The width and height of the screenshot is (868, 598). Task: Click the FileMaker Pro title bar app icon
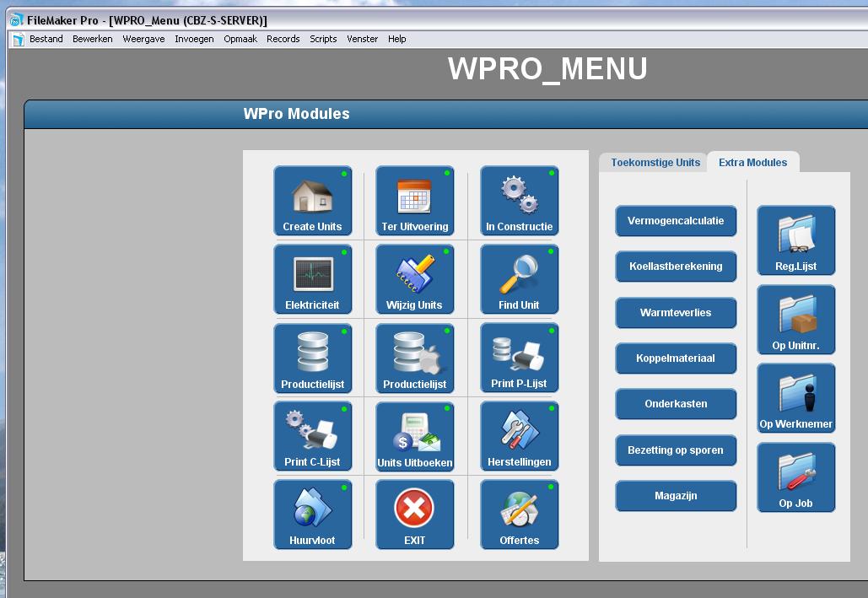coord(17,20)
